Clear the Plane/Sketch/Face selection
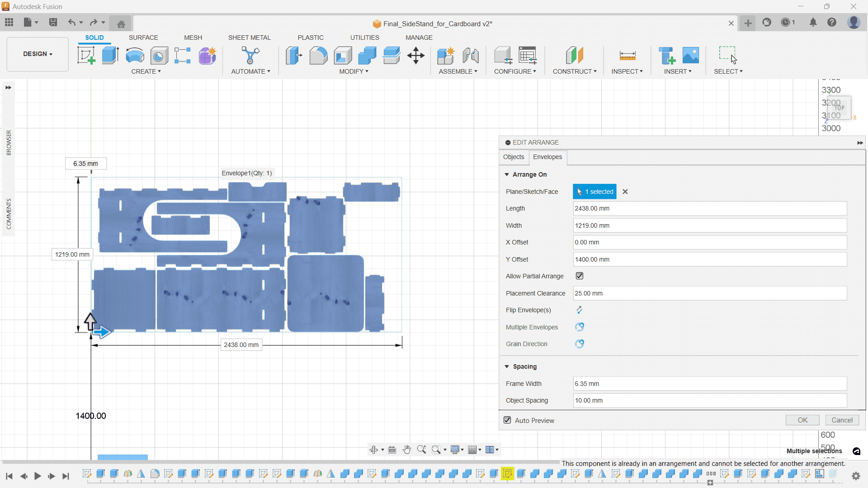Viewport: 868px width, 488px height. 625,192
